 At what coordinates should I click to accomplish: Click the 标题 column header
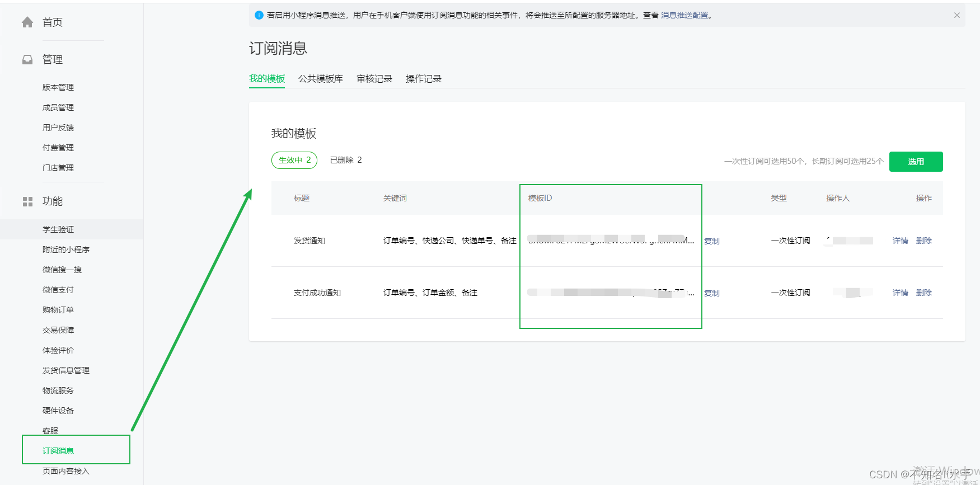(302, 198)
